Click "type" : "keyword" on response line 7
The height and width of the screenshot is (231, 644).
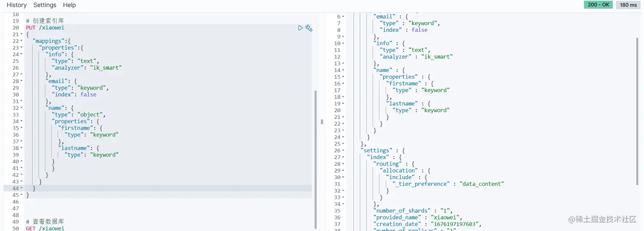[x=410, y=23]
